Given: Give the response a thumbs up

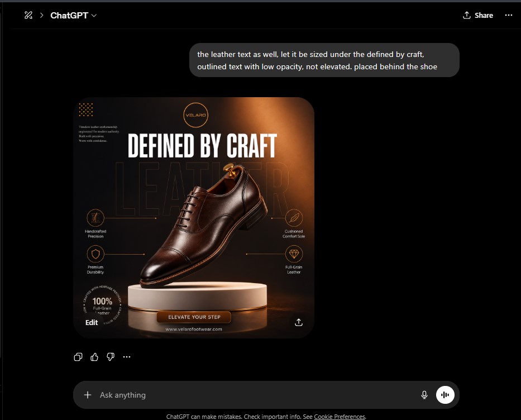Looking at the screenshot, I should click(x=94, y=357).
